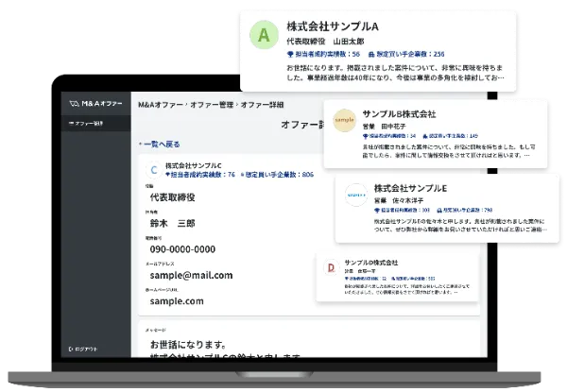Image resolution: width=567 pixels, height=392 pixels.
Task: Click 想定買い手企業数：806 stat
Action: pos(277,175)
